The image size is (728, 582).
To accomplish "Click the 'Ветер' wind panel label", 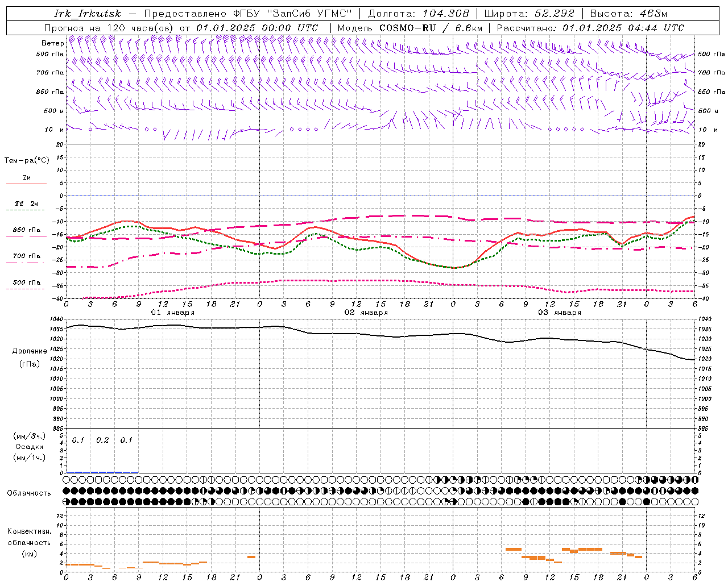I will point(52,43).
